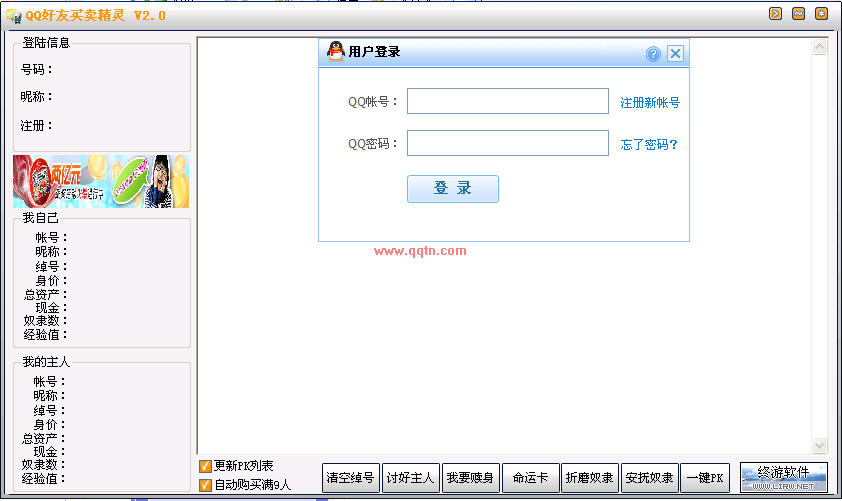Click the 号码： label in 登陆信息
842x501 pixels.
tap(37, 69)
